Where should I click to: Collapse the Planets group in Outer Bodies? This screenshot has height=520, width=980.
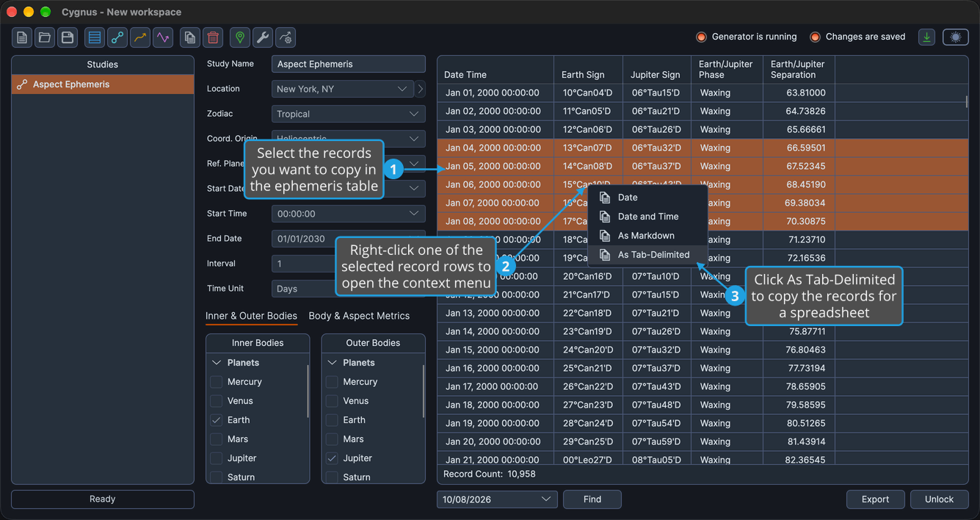tap(332, 363)
